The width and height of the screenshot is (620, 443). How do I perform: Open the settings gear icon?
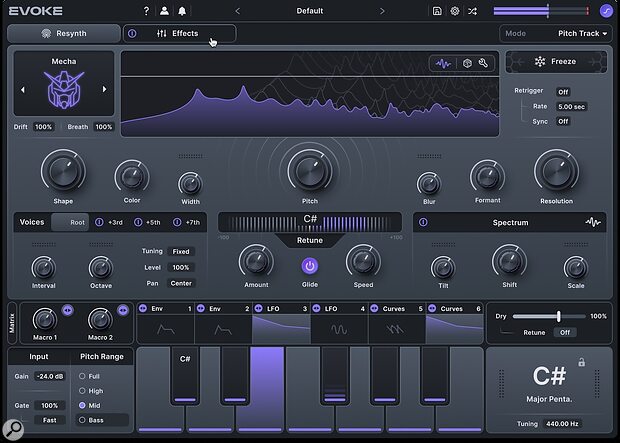pos(455,11)
